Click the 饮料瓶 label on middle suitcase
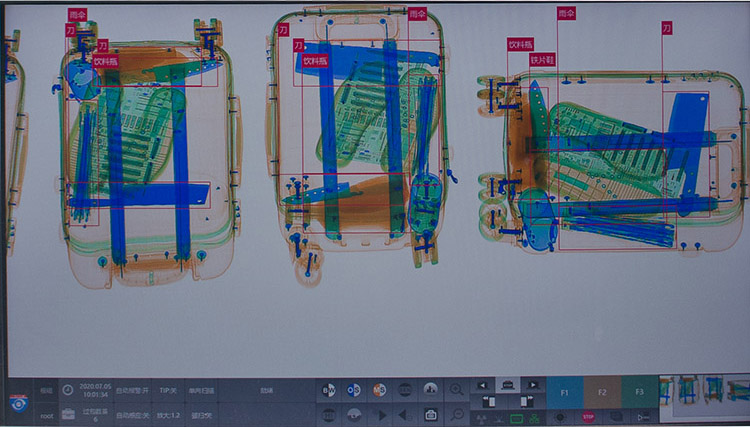 317,60
